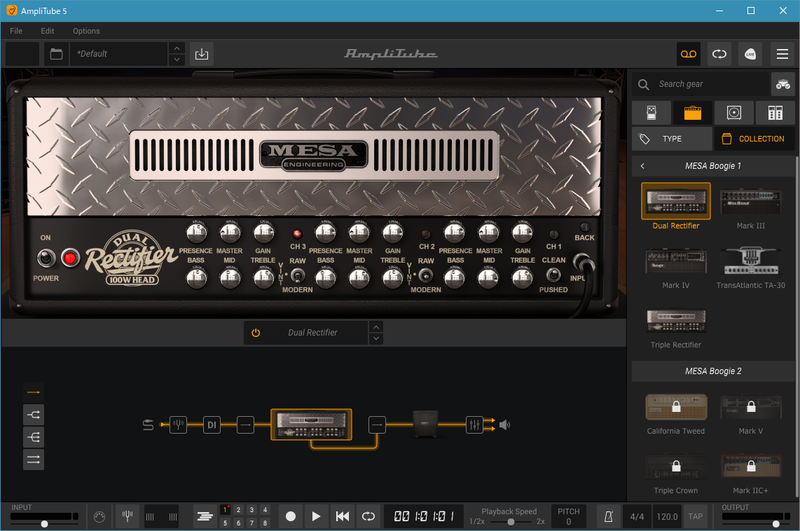This screenshot has height=531, width=800.
Task: Select the cabinet gear category icon
Action: click(x=734, y=113)
